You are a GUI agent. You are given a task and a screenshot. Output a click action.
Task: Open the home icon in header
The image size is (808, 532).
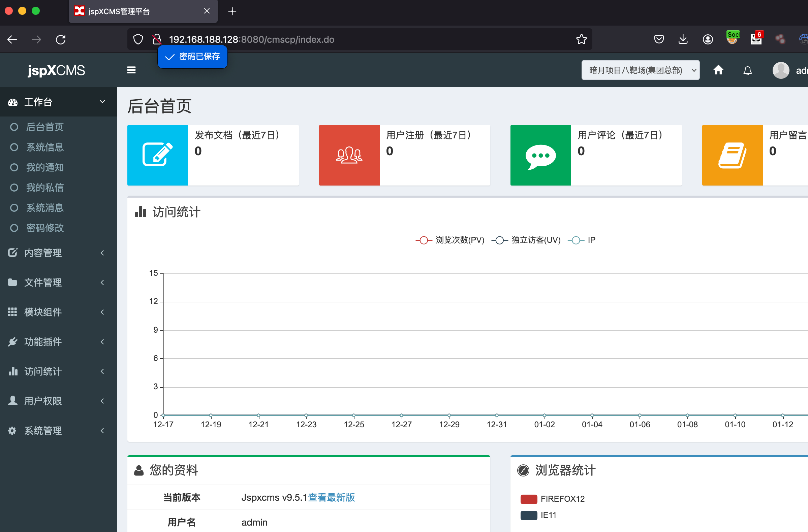point(718,70)
